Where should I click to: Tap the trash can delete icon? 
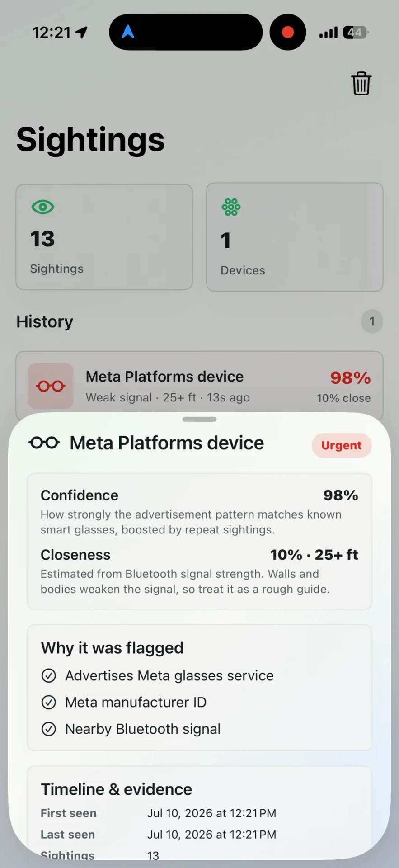pyautogui.click(x=361, y=83)
